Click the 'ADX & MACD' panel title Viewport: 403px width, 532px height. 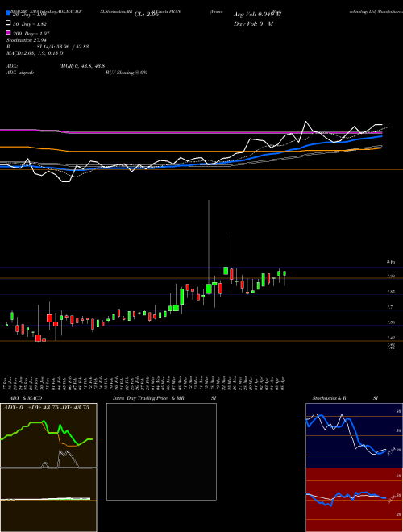pyautogui.click(x=26, y=398)
